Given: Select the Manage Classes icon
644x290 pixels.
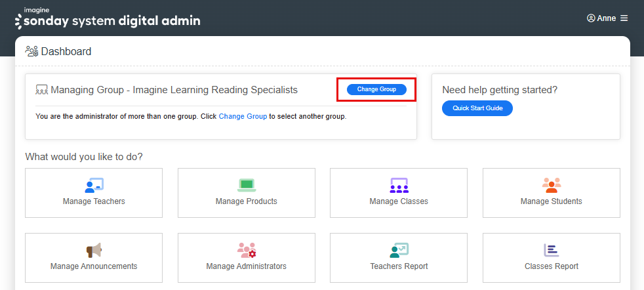Looking at the screenshot, I should pyautogui.click(x=399, y=185).
